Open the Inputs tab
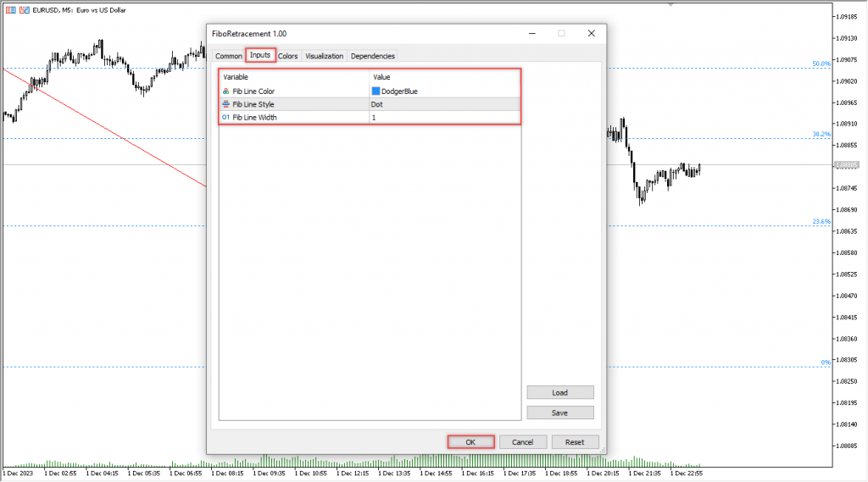The width and height of the screenshot is (868, 482). pos(260,55)
